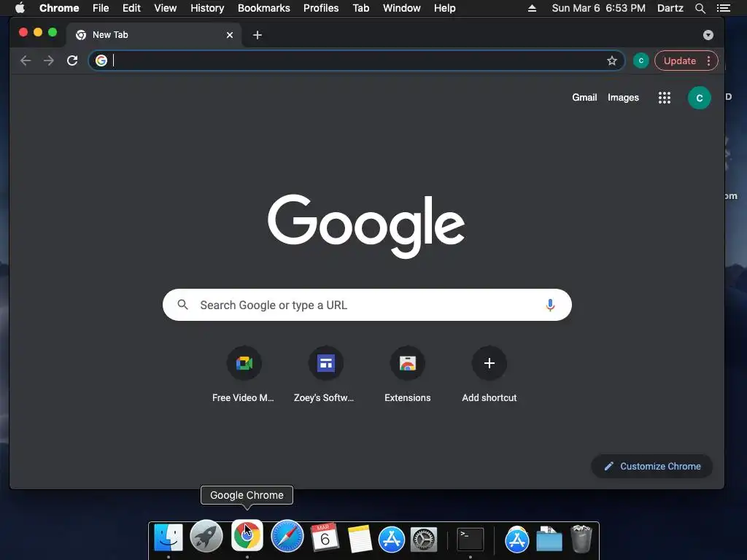The height and width of the screenshot is (560, 747).
Task: Click the date and time in menu bar
Action: click(598, 8)
